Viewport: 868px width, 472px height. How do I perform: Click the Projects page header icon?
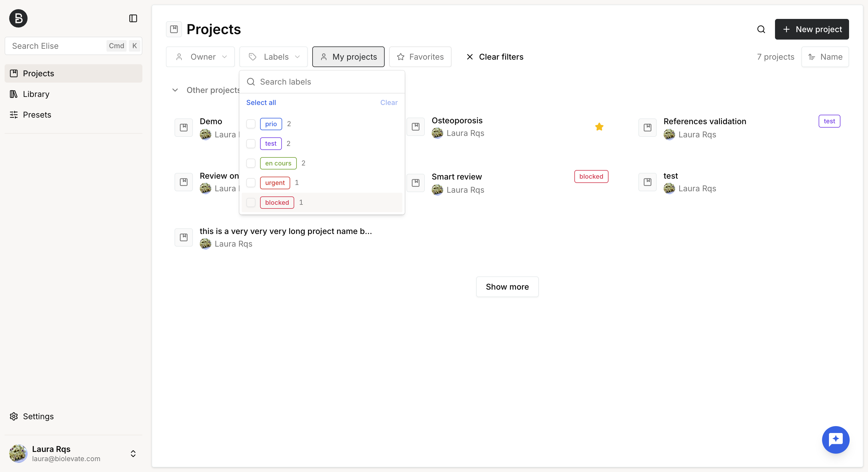174,29
